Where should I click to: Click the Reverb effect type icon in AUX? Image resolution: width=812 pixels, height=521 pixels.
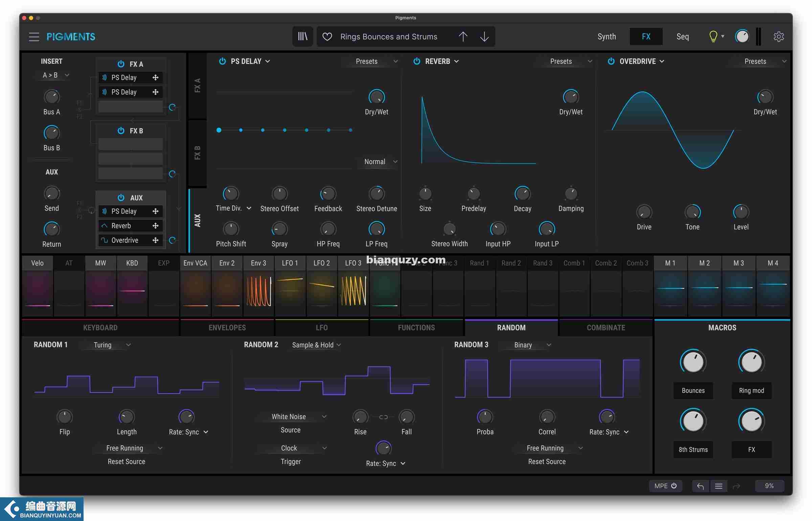click(x=105, y=226)
